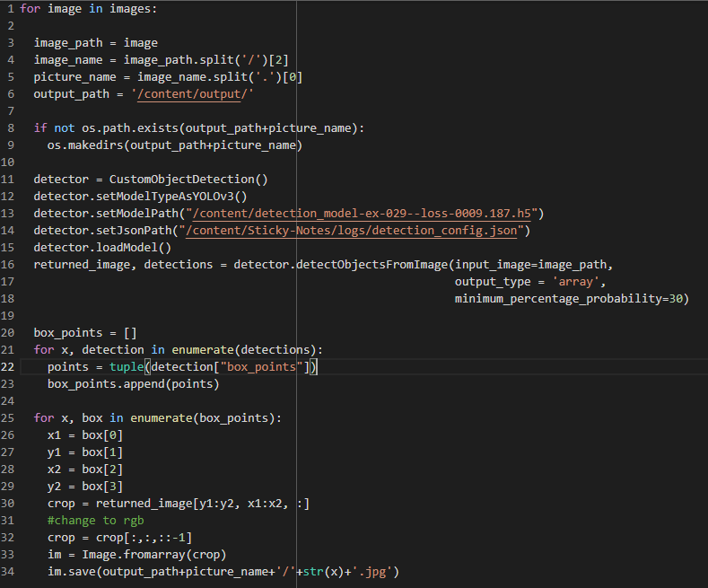Click 'x2 = box[2]' on line 28
The image size is (708, 588).
pyautogui.click(x=85, y=470)
